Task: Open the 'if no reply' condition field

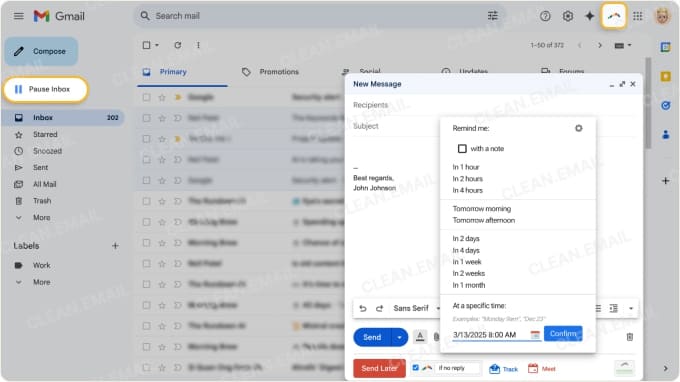Action: [458, 368]
